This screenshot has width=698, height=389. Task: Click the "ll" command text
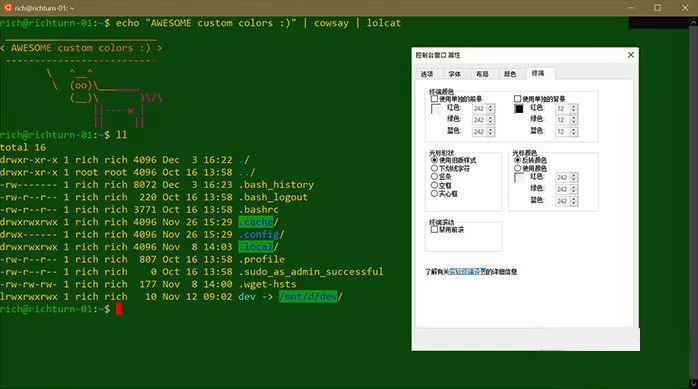click(x=122, y=135)
